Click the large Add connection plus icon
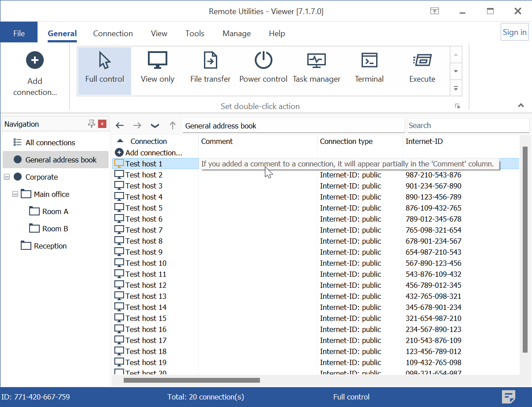The image size is (532, 407). point(35,60)
